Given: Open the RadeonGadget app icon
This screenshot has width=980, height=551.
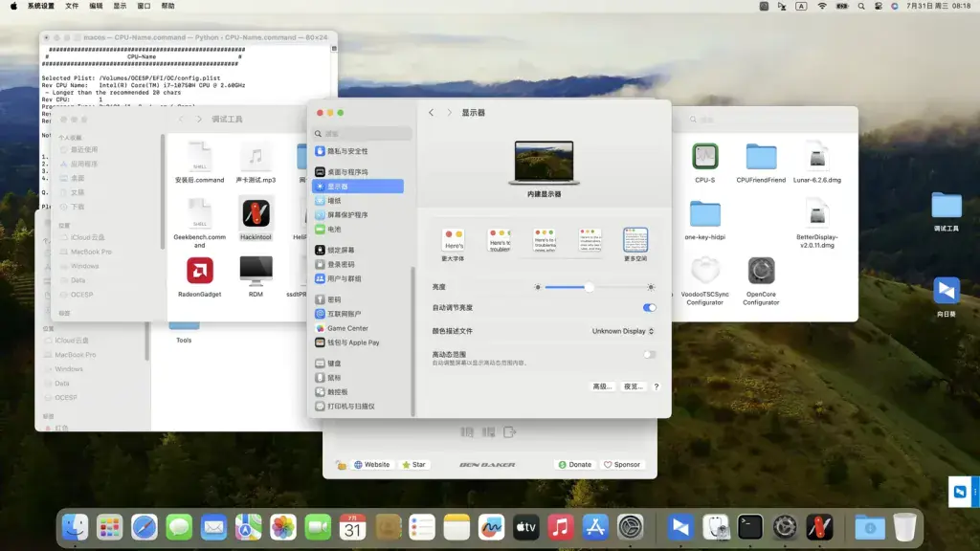Looking at the screenshot, I should [x=199, y=271].
